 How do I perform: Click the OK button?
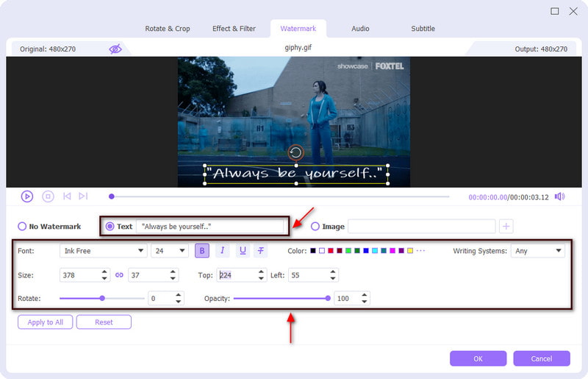478,358
